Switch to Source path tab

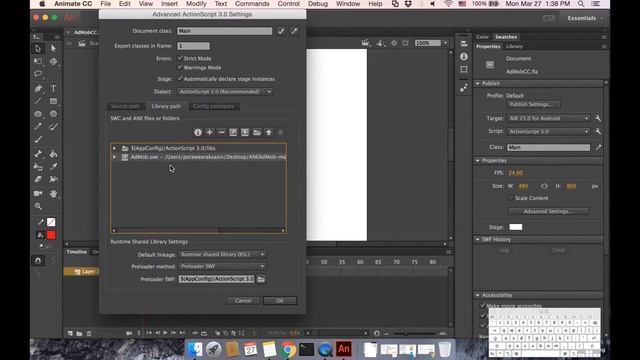[x=125, y=106]
